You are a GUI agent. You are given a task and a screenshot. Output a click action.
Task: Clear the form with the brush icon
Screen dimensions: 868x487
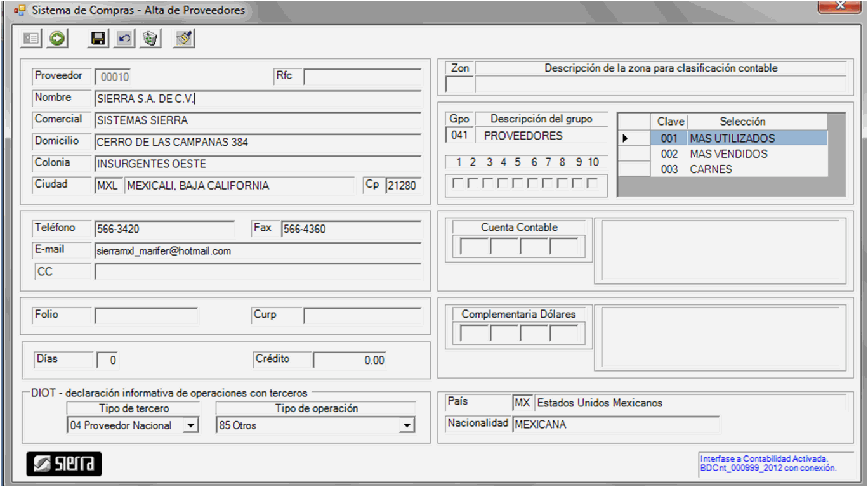[184, 39]
